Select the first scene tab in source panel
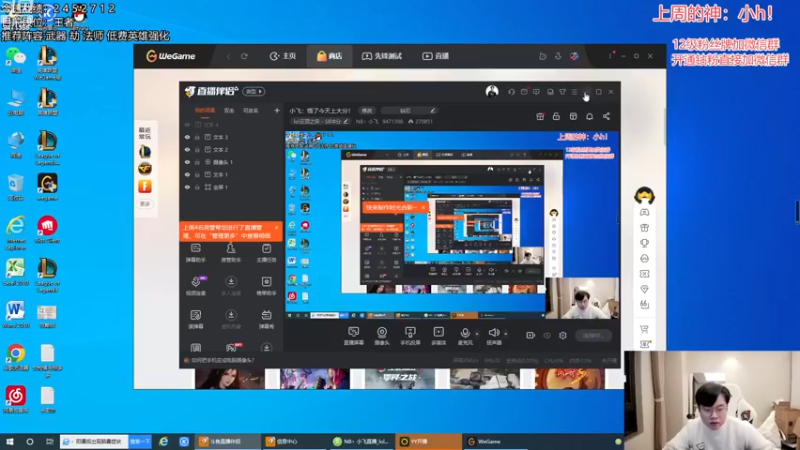Image resolution: width=800 pixels, height=450 pixels. pyautogui.click(x=205, y=111)
